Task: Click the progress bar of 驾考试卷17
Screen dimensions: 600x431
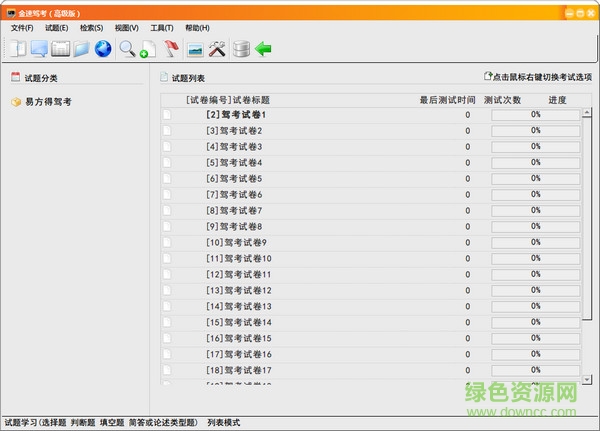Action: tap(535, 370)
